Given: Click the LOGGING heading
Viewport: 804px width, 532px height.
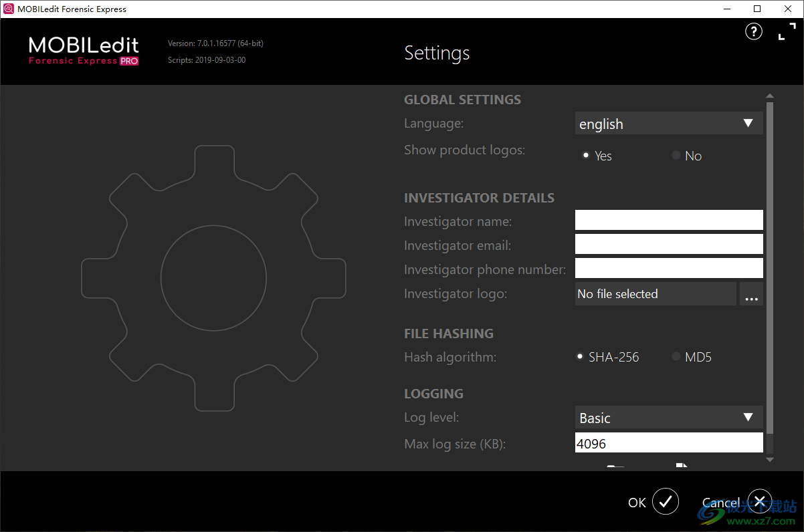Looking at the screenshot, I should [433, 394].
